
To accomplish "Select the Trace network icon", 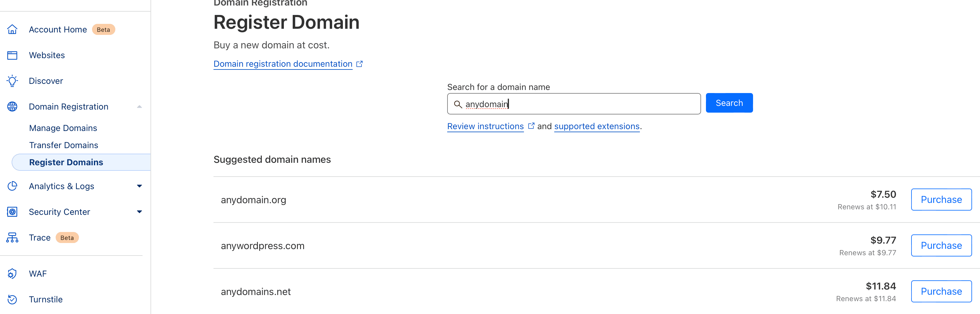I will coord(12,237).
